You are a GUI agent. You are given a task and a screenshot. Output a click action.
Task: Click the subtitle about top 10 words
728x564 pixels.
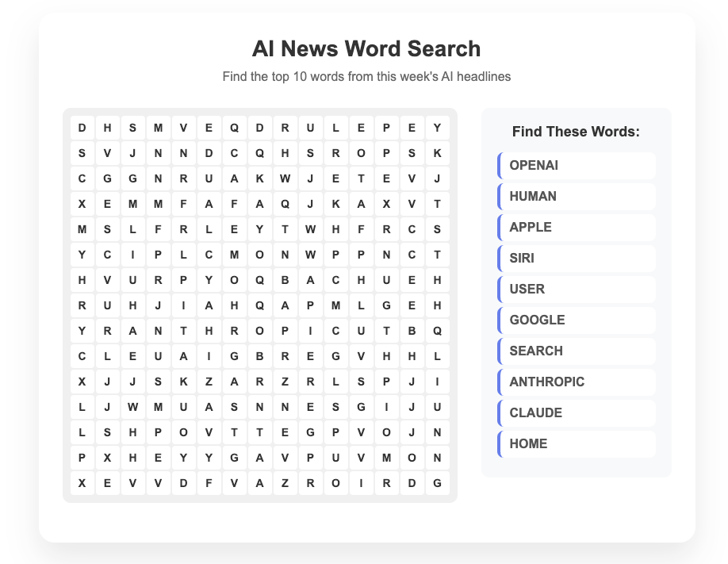(366, 77)
